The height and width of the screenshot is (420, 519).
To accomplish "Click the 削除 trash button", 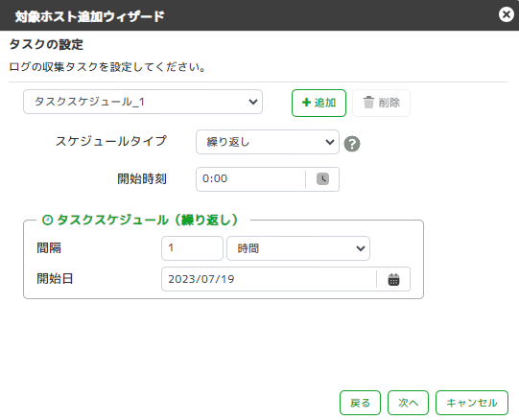I will [381, 103].
